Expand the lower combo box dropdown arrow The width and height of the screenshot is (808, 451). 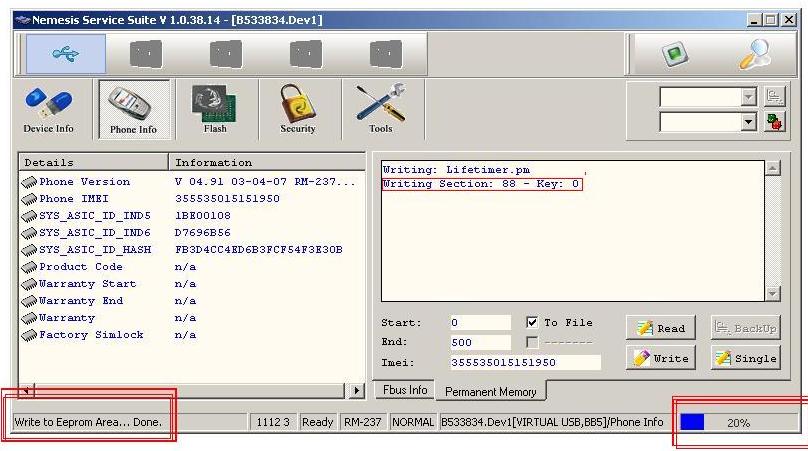749,122
